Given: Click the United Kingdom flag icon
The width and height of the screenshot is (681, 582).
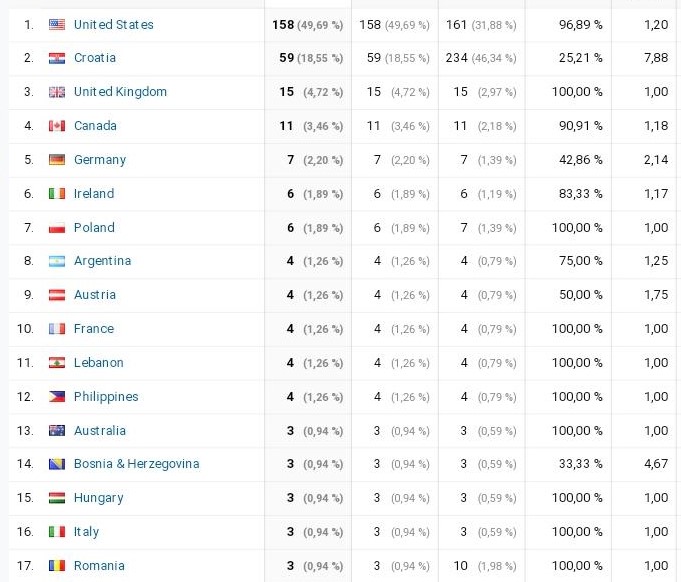Looking at the screenshot, I should (57, 92).
